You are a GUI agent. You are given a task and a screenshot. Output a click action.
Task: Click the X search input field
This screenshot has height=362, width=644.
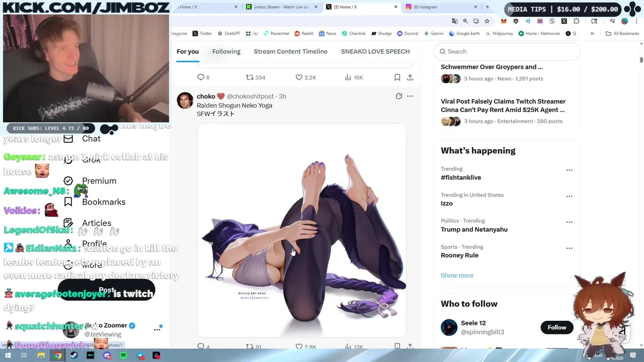(x=507, y=51)
